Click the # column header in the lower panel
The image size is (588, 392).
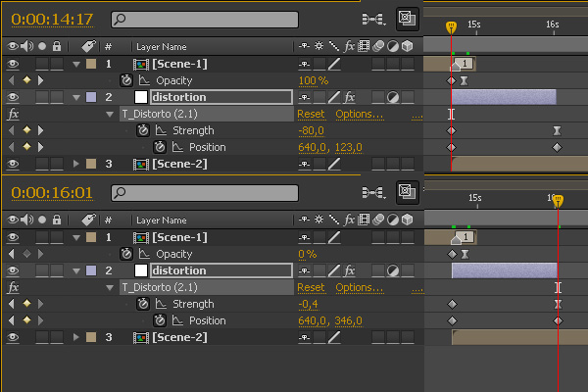[108, 220]
